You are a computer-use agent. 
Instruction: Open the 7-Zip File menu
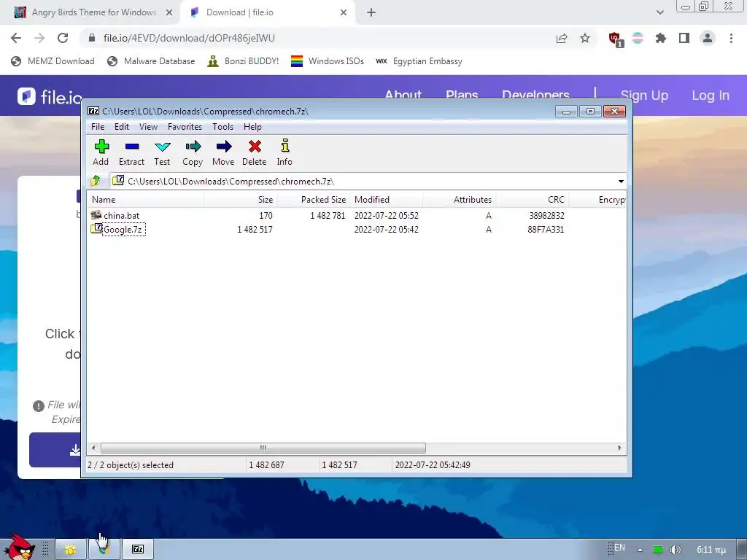tap(98, 127)
